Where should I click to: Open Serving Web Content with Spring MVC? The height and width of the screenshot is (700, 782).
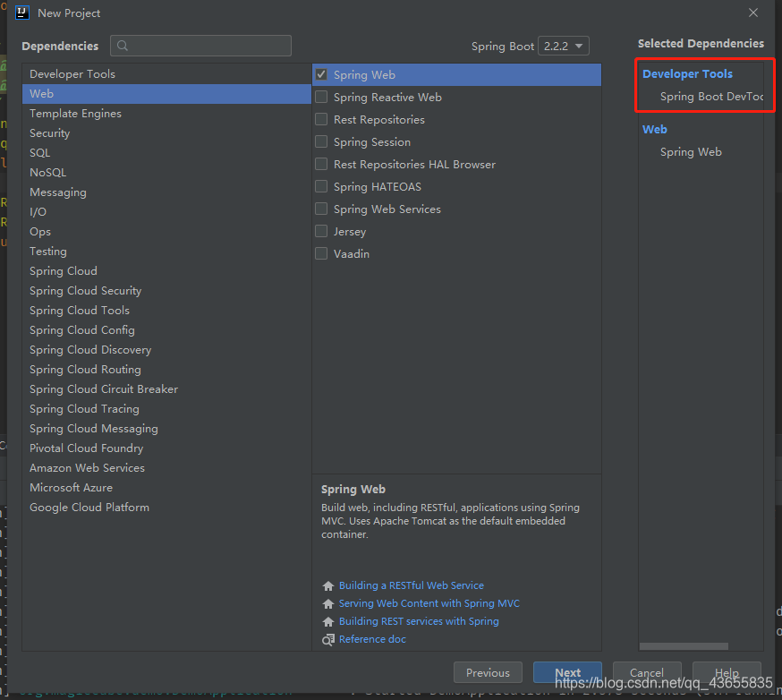click(x=429, y=603)
